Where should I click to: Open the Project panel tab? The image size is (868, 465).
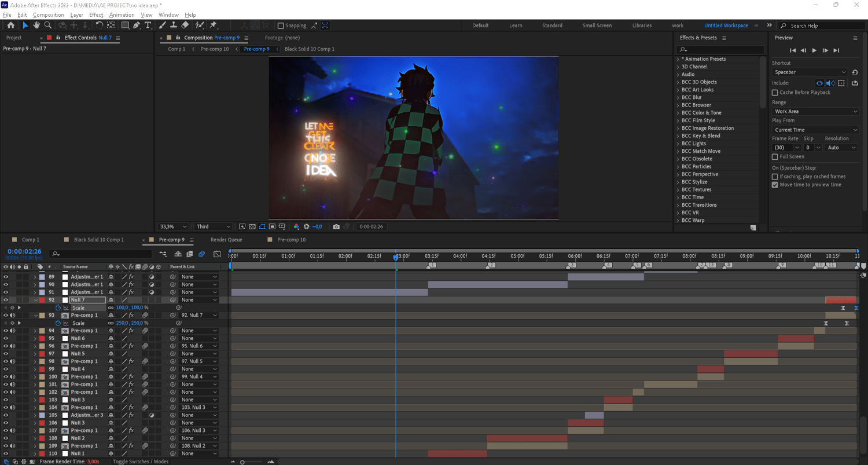(x=14, y=38)
